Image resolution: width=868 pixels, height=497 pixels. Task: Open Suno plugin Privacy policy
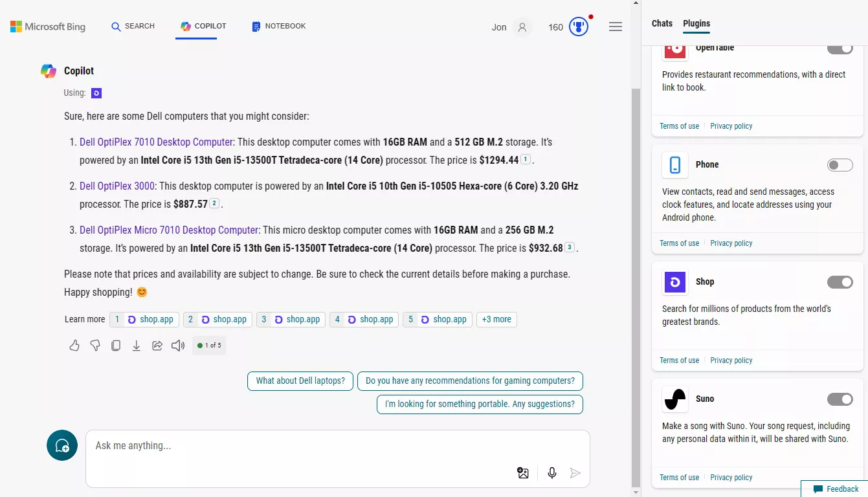tap(731, 478)
